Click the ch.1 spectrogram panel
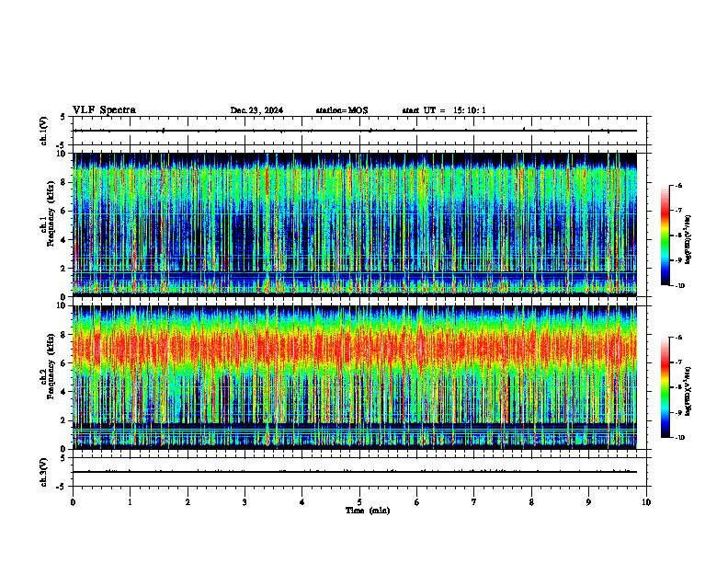Image resolution: width=728 pixels, height=563 pixels. point(355,224)
